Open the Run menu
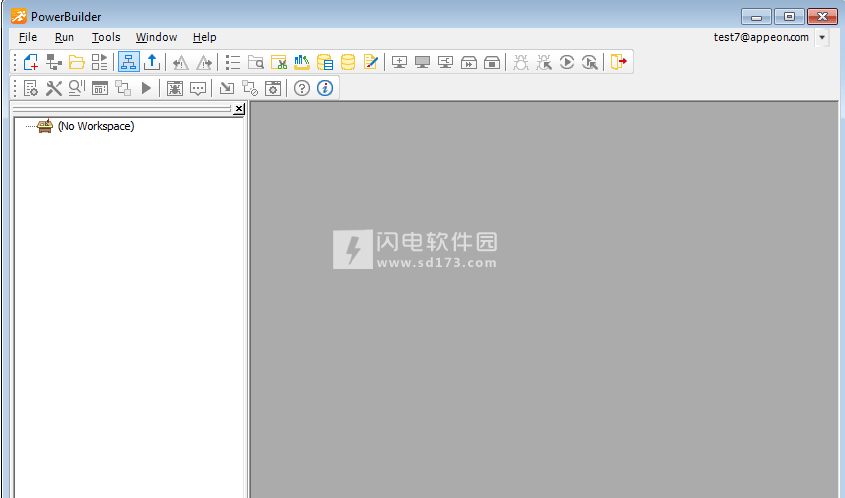Screen dimensions: 845x498 (x=64, y=37)
